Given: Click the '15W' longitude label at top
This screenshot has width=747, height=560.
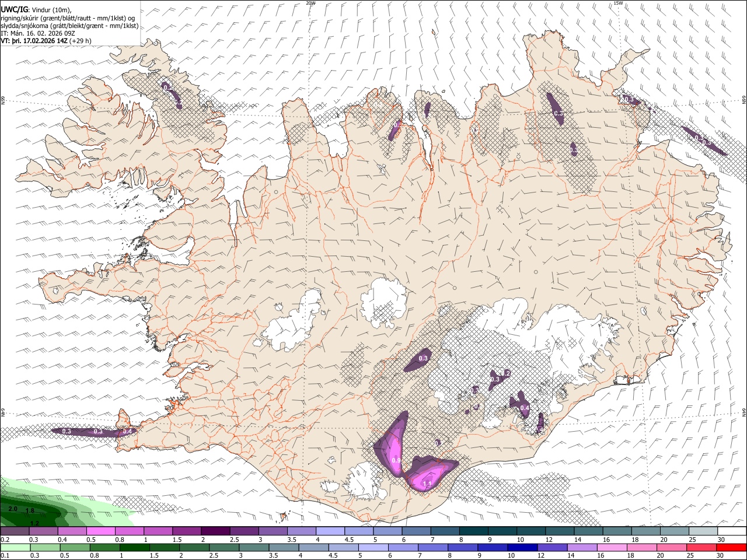Looking at the screenshot, I should click(618, 3).
